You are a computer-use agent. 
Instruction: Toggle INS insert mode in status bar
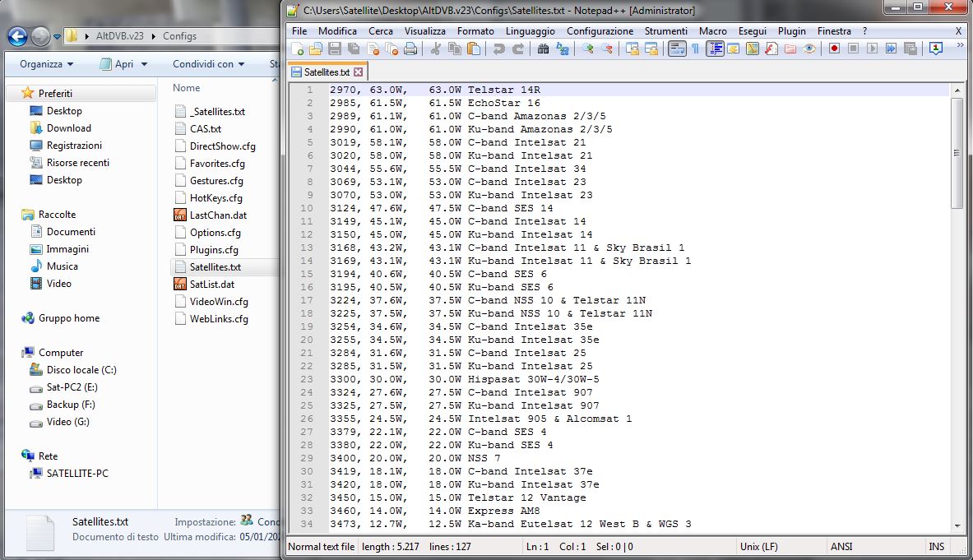(x=936, y=547)
